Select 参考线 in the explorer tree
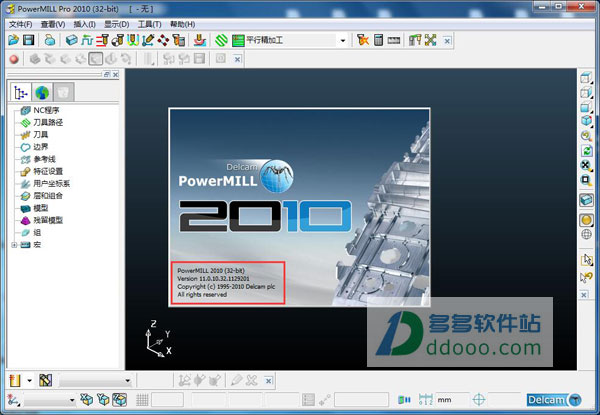600x415 pixels. pos(44,159)
